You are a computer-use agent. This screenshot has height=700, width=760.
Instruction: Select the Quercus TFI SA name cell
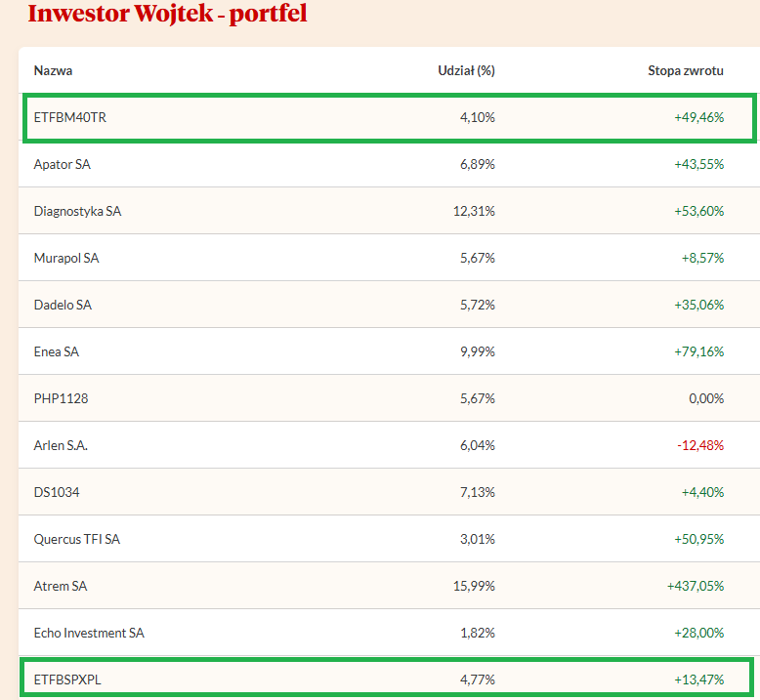[76, 539]
